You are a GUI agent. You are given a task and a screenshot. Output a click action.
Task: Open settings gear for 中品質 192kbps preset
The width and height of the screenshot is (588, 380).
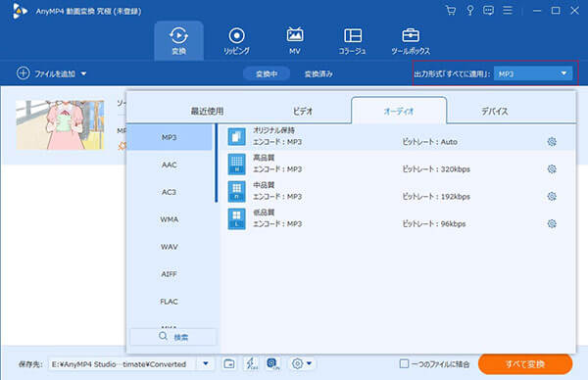552,197
